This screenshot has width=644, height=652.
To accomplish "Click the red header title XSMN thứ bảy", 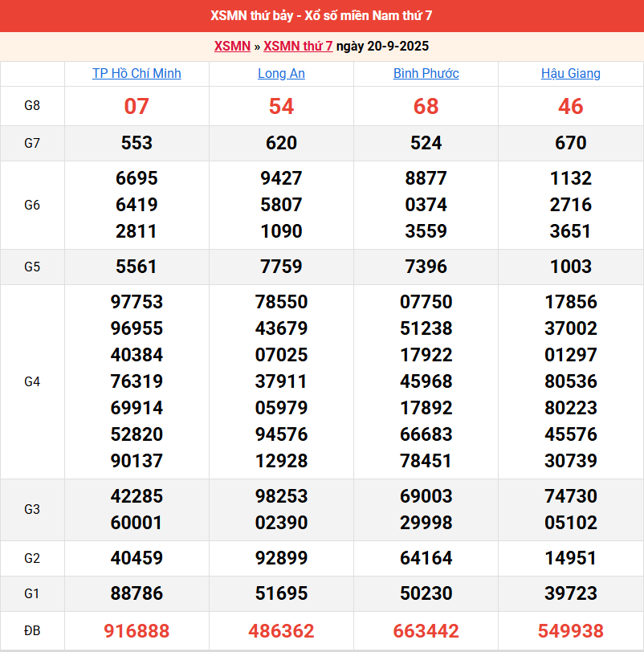I will [x=321, y=16].
